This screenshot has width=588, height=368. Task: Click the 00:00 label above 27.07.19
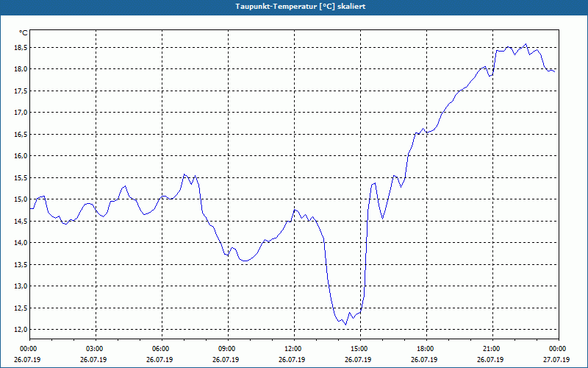(559, 349)
